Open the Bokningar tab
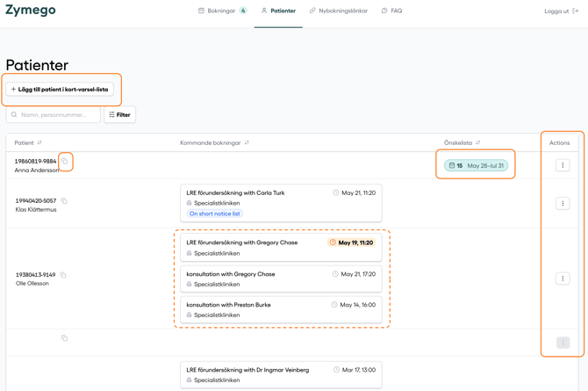This screenshot has width=588, height=391. tap(222, 11)
